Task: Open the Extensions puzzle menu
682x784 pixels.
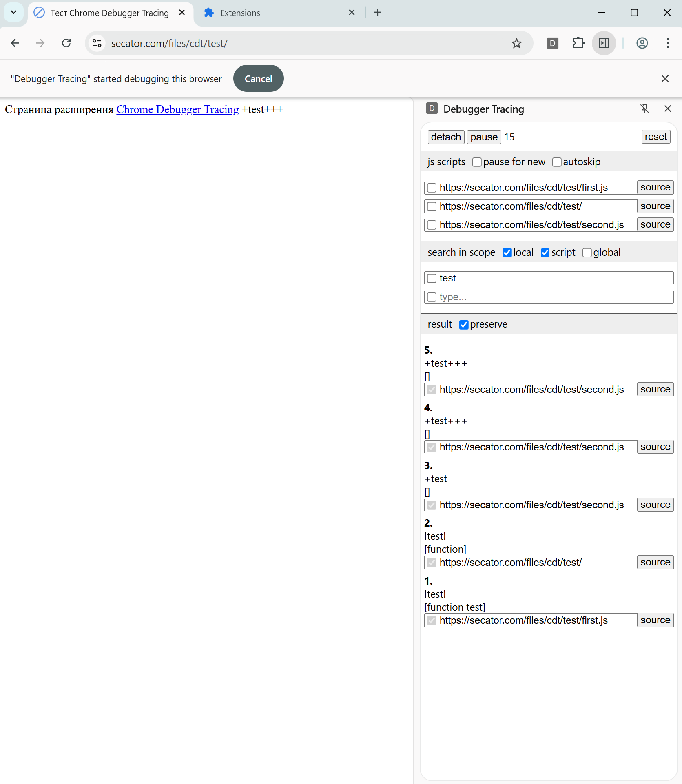Action: [x=578, y=43]
